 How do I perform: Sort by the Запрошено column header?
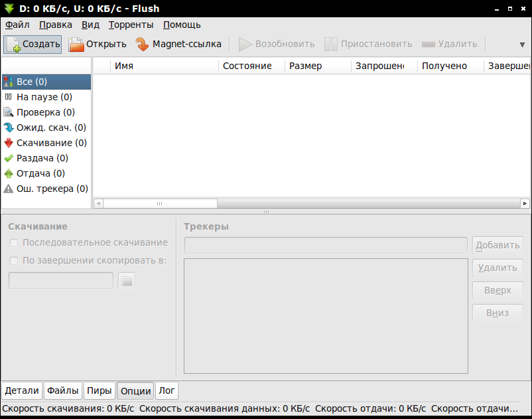[x=385, y=66]
